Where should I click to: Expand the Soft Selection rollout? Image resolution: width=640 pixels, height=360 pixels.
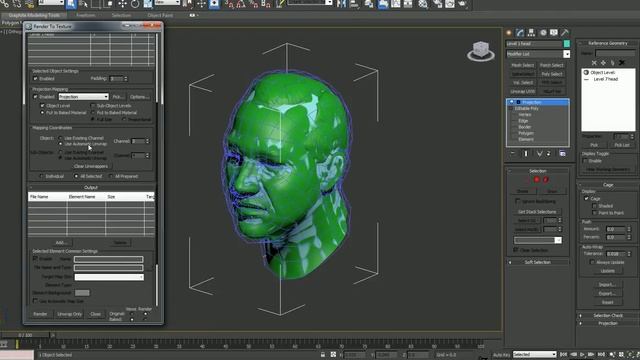pyautogui.click(x=538, y=262)
